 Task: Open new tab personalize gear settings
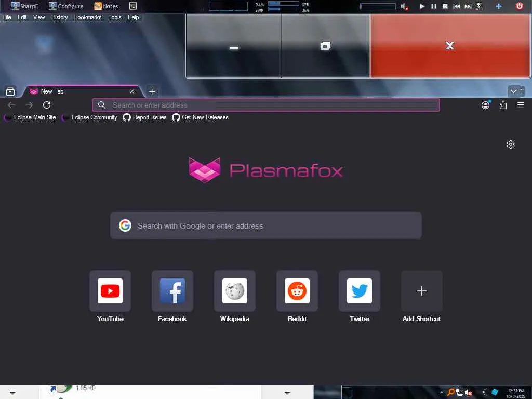pyautogui.click(x=511, y=144)
